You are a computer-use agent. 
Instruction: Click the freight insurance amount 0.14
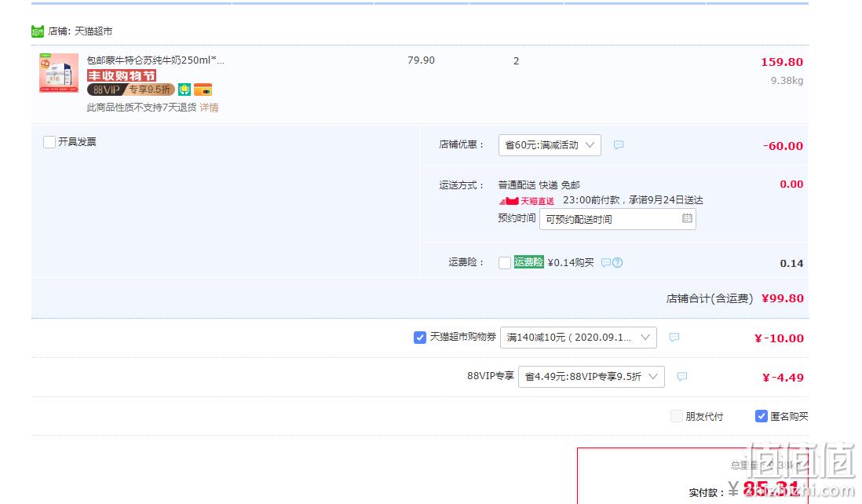pyautogui.click(x=791, y=263)
